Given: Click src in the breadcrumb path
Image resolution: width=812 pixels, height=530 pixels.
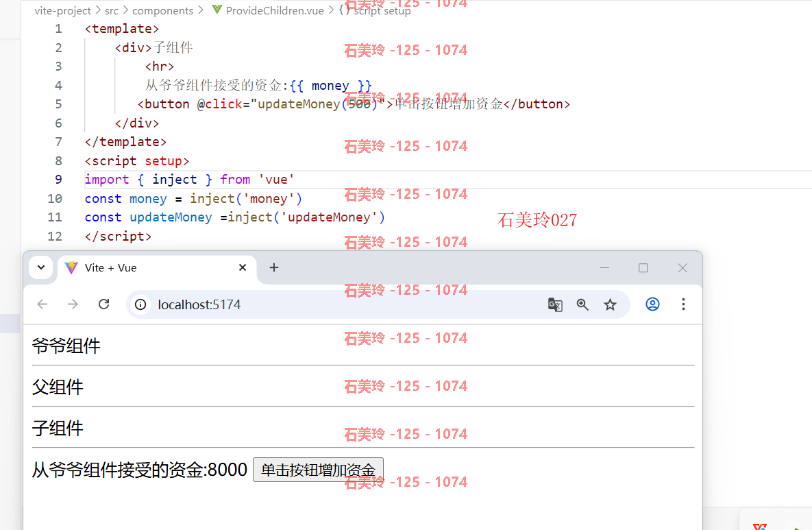Looking at the screenshot, I should click(111, 10).
